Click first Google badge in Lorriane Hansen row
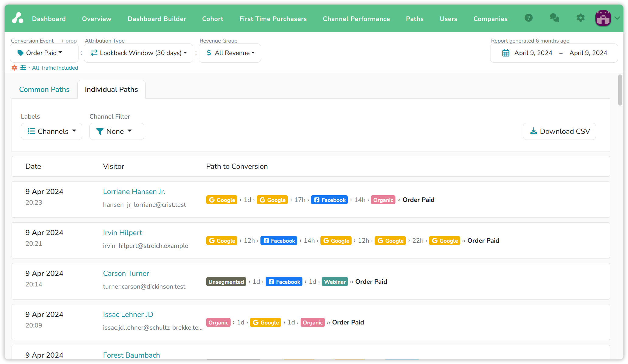The image size is (628, 364). (x=222, y=200)
